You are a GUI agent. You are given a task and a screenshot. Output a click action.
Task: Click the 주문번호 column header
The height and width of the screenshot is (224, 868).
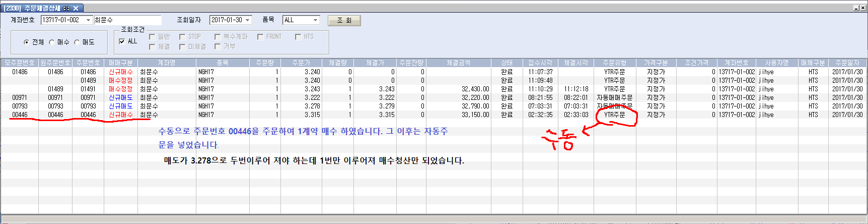88,63
